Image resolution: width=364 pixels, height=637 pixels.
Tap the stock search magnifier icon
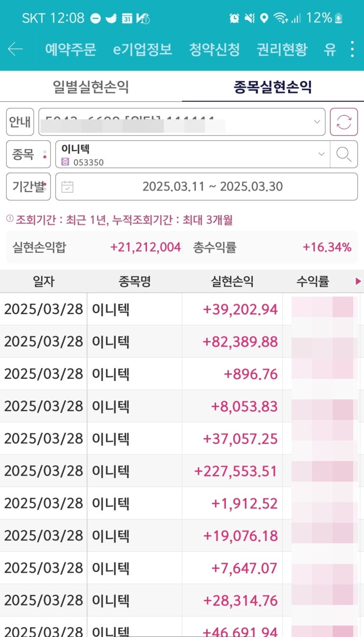point(344,154)
